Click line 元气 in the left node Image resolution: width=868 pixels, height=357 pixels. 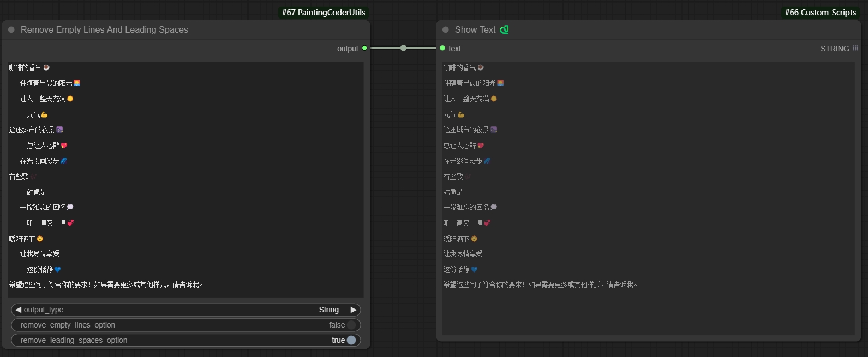[x=38, y=115]
